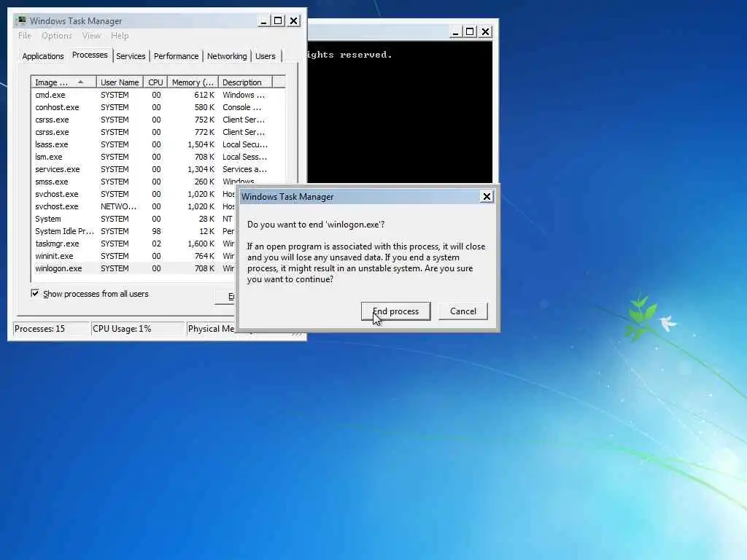Select csrss.exe with 772 K memory
Screen dimensions: 747x560
point(158,132)
